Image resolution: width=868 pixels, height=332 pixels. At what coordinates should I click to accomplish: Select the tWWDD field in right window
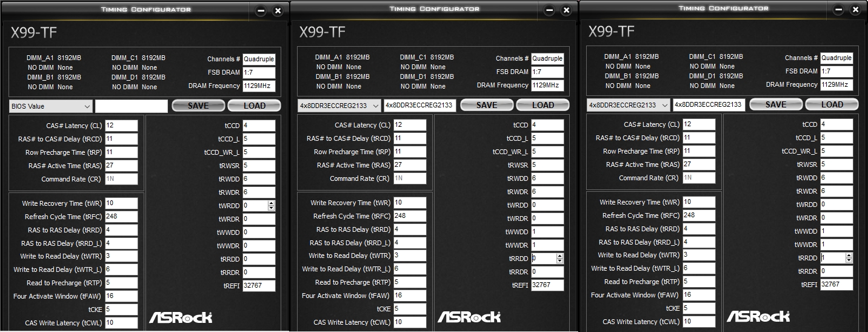836,231
